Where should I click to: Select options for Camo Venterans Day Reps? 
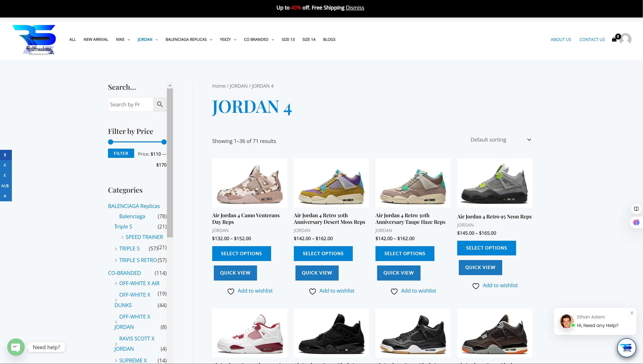[242, 254]
